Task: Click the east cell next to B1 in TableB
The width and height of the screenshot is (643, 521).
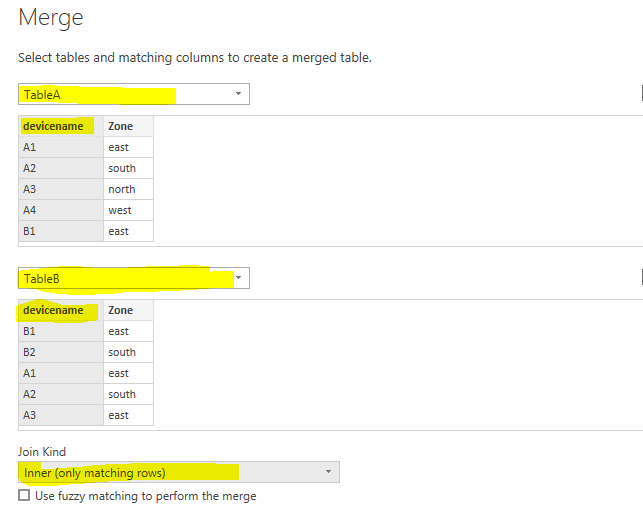Action: (x=128, y=331)
